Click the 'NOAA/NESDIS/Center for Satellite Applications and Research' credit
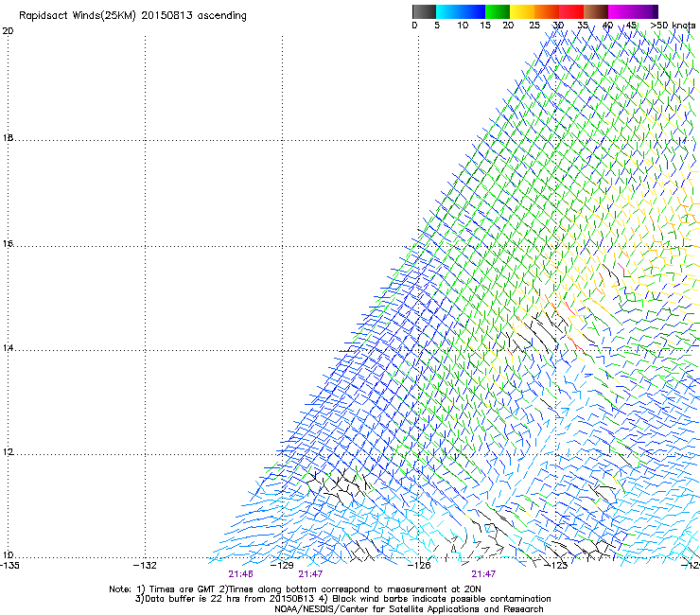700x615 pixels. pos(409,609)
